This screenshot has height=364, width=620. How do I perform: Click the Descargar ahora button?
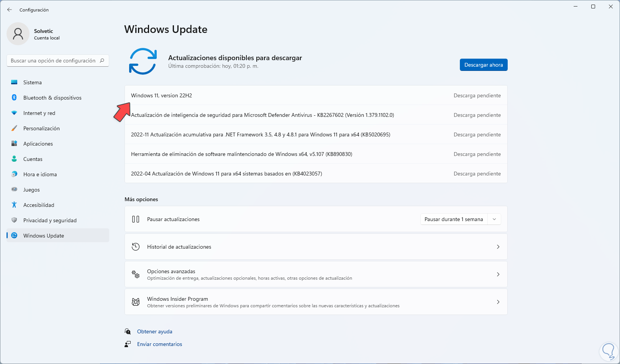pyautogui.click(x=484, y=65)
